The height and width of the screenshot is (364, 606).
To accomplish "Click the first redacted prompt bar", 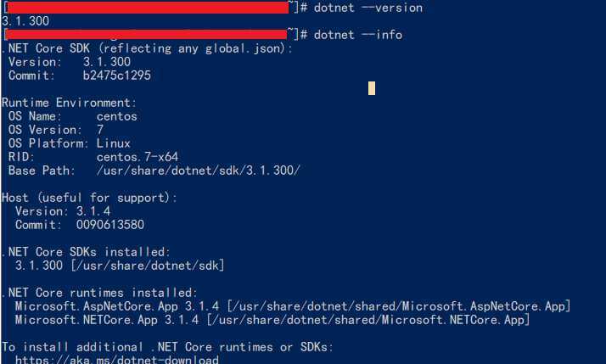I will (147, 8).
